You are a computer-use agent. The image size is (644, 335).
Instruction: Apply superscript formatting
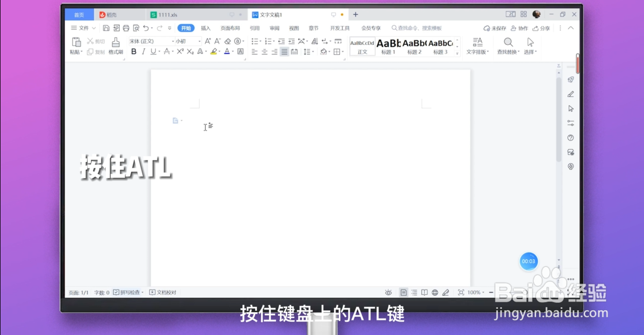click(179, 51)
